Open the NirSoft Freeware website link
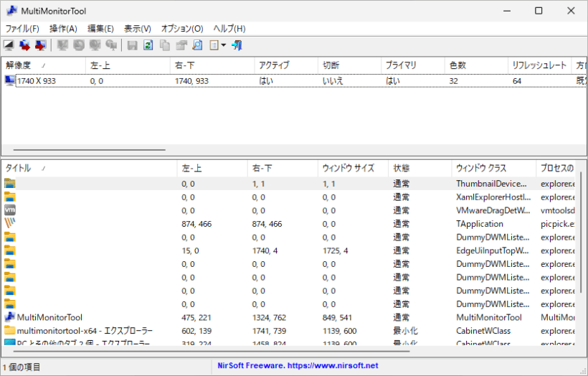The height and width of the screenshot is (376, 588). [298, 365]
